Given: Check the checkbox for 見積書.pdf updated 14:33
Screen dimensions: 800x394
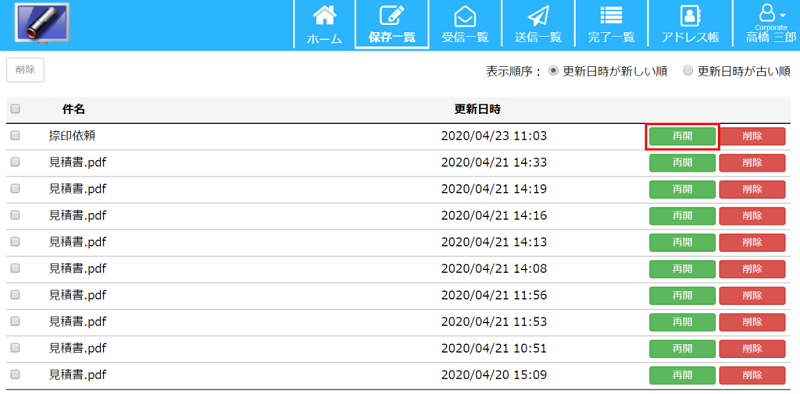Looking at the screenshot, I should 15,162.
